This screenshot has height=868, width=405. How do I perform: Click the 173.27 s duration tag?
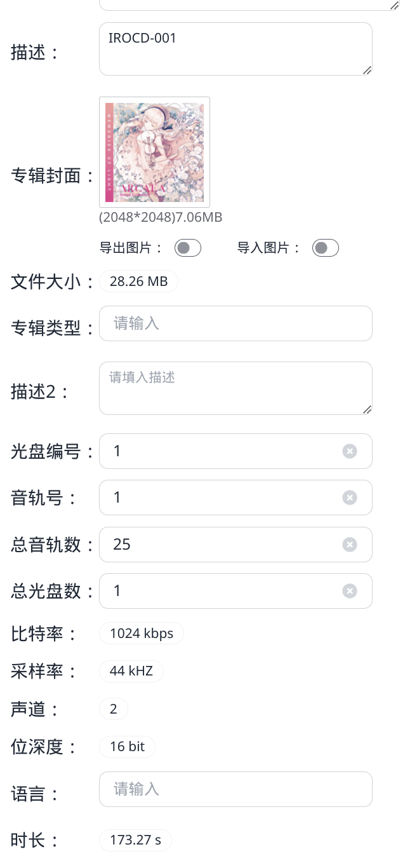pyautogui.click(x=135, y=841)
